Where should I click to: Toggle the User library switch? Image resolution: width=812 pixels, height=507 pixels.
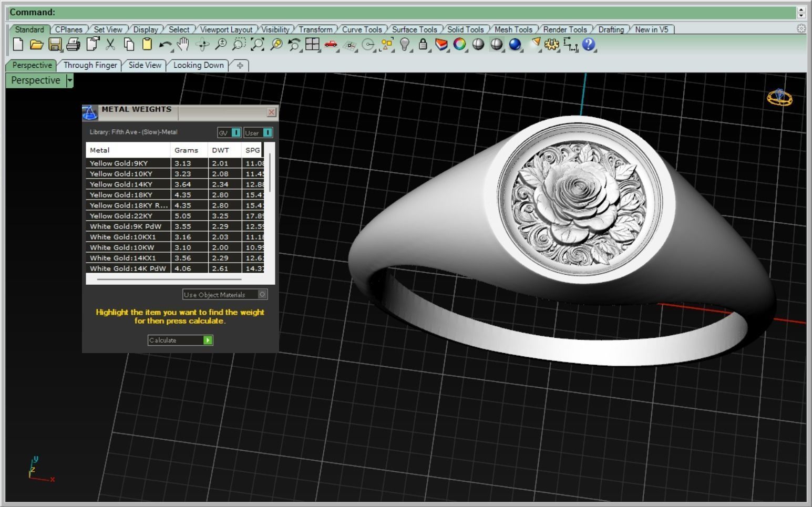(258, 133)
